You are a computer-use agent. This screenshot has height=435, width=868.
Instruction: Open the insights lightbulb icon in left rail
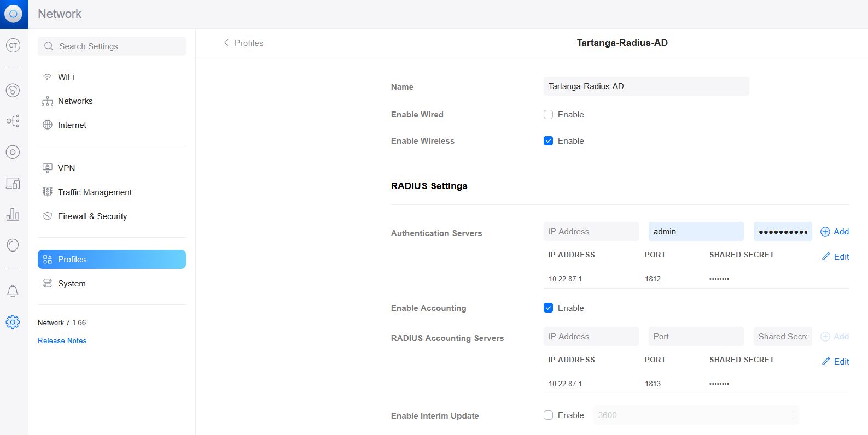(13, 245)
